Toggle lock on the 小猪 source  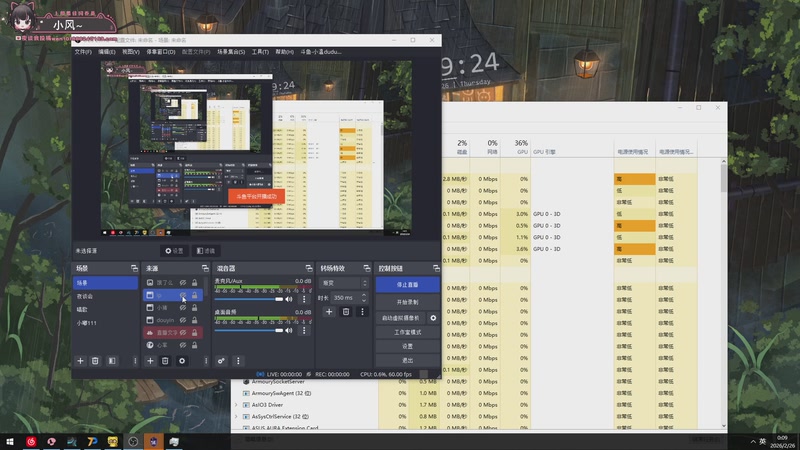point(194,308)
